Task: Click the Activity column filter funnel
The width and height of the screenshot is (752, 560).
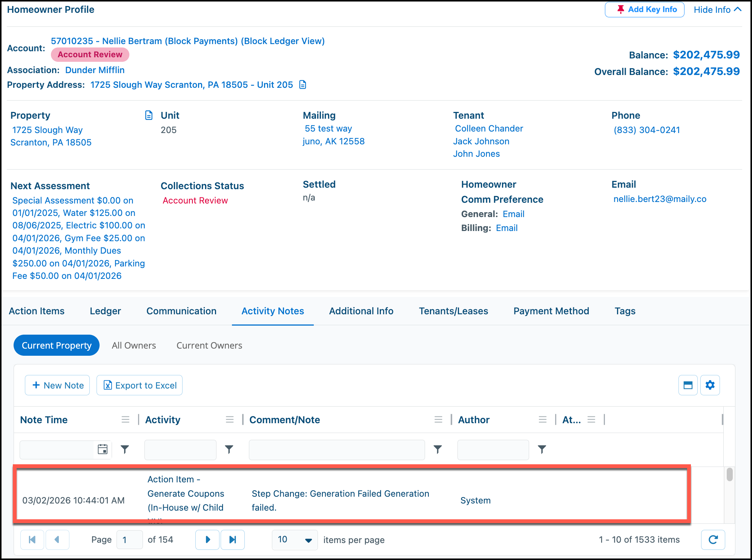Action: point(229,449)
